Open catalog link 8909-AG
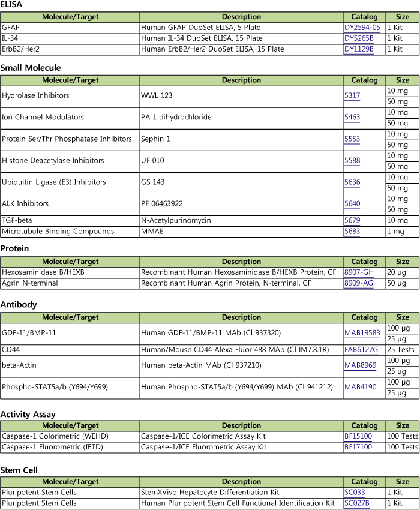This screenshot has width=420, height=510. click(359, 283)
